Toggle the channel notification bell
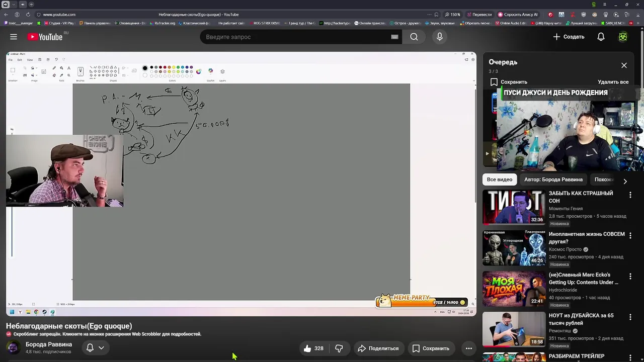The height and width of the screenshot is (362, 644). pos(90,347)
